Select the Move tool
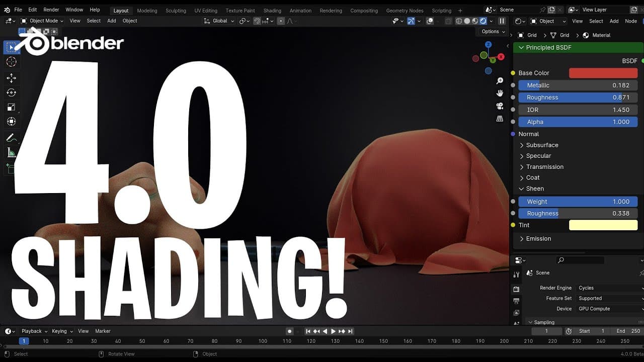 11,78
